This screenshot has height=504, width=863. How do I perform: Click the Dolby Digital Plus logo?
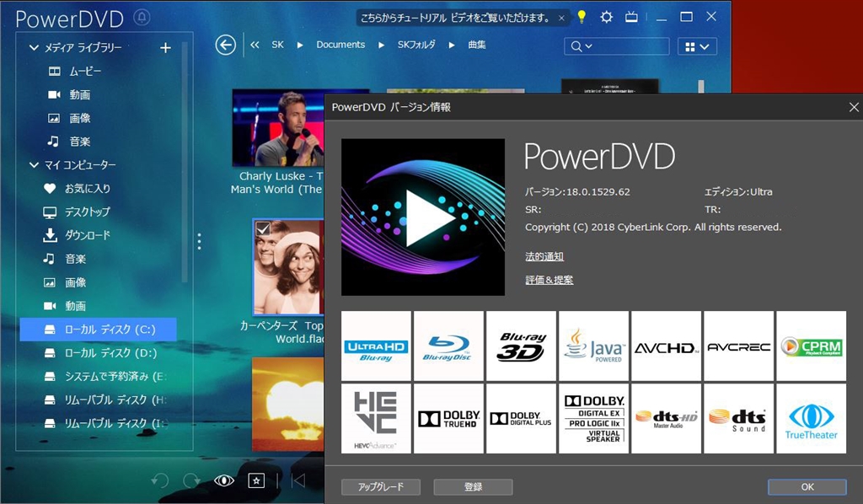point(521,419)
